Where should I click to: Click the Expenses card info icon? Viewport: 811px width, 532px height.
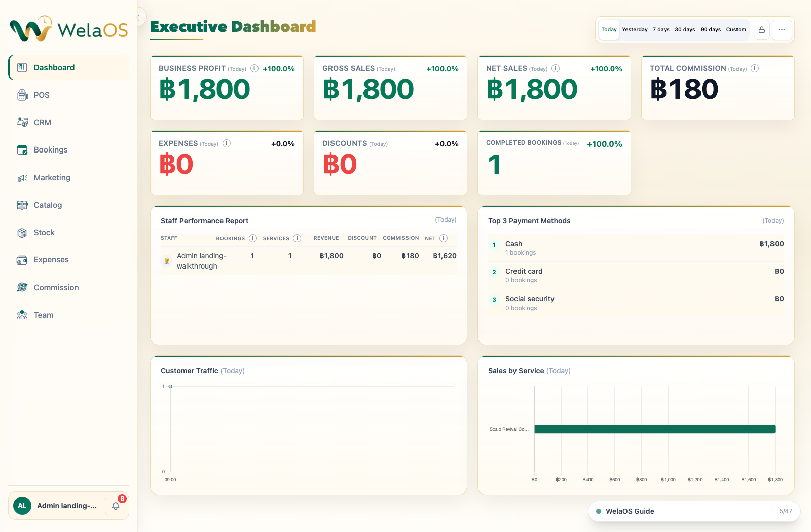[x=227, y=143]
